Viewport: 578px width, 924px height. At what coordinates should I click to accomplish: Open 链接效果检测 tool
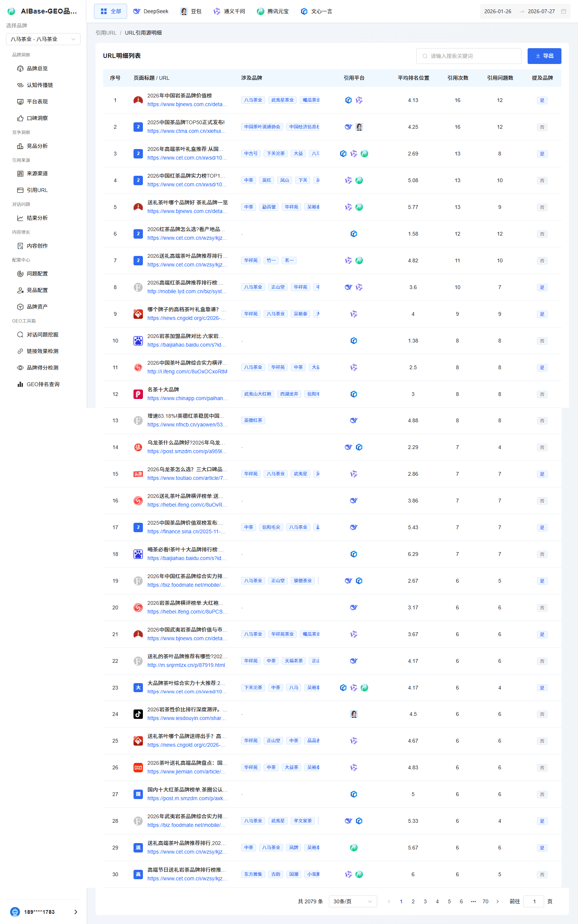pos(42,351)
